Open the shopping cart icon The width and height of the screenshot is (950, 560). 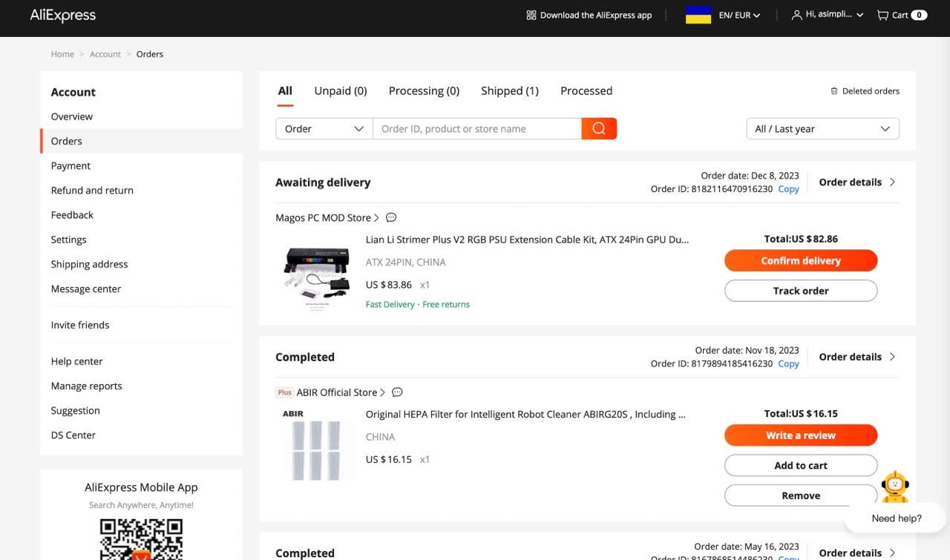[x=882, y=15]
